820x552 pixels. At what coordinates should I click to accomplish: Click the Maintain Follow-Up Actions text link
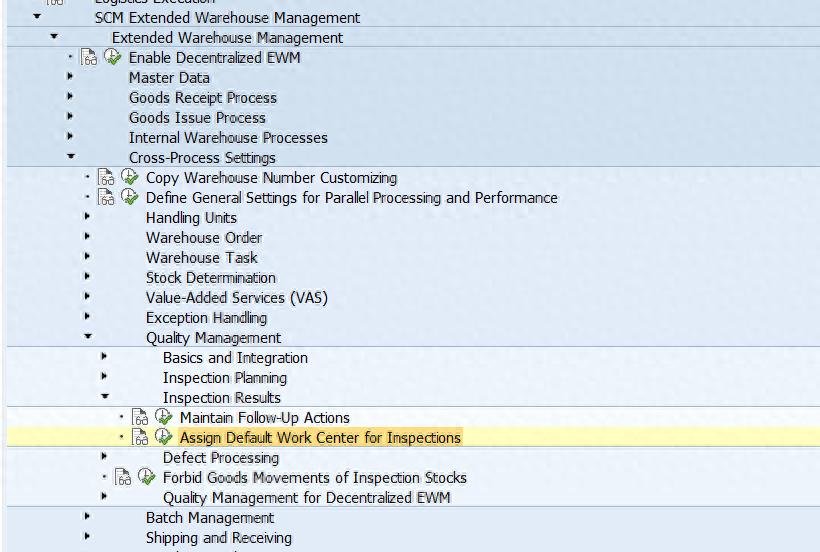(264, 418)
